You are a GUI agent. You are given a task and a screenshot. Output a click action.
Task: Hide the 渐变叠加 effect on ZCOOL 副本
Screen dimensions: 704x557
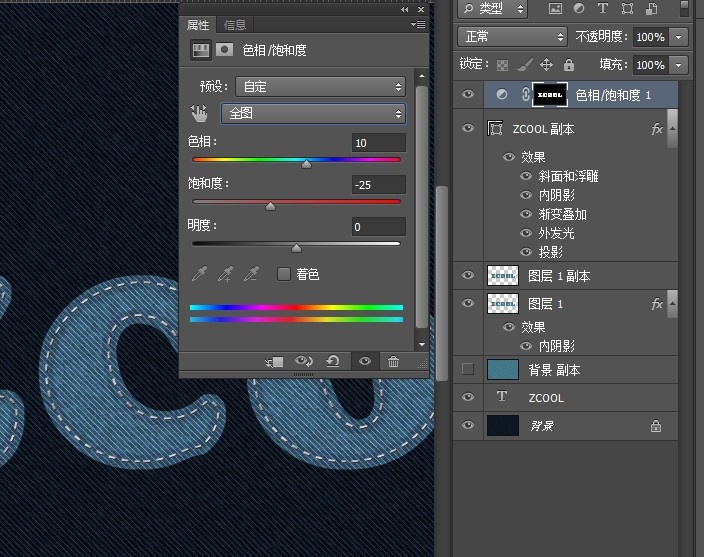coord(526,214)
